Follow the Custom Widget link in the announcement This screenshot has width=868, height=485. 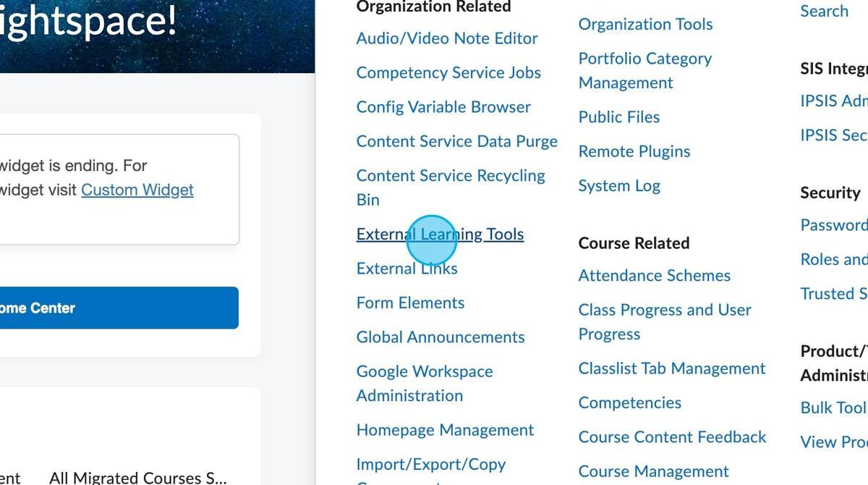pos(137,190)
